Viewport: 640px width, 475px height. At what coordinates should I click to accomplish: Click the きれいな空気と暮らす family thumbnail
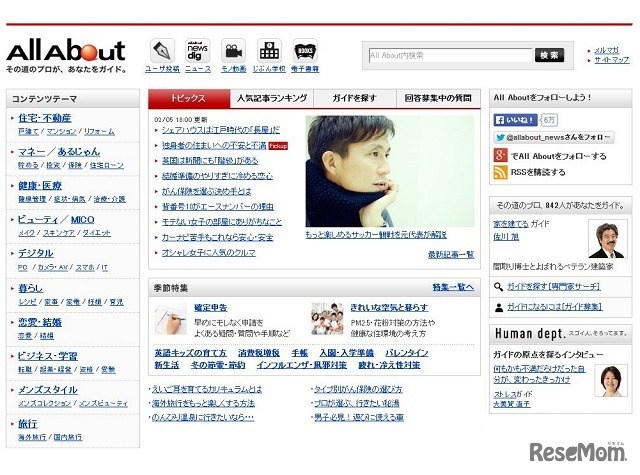pyautogui.click(x=327, y=319)
